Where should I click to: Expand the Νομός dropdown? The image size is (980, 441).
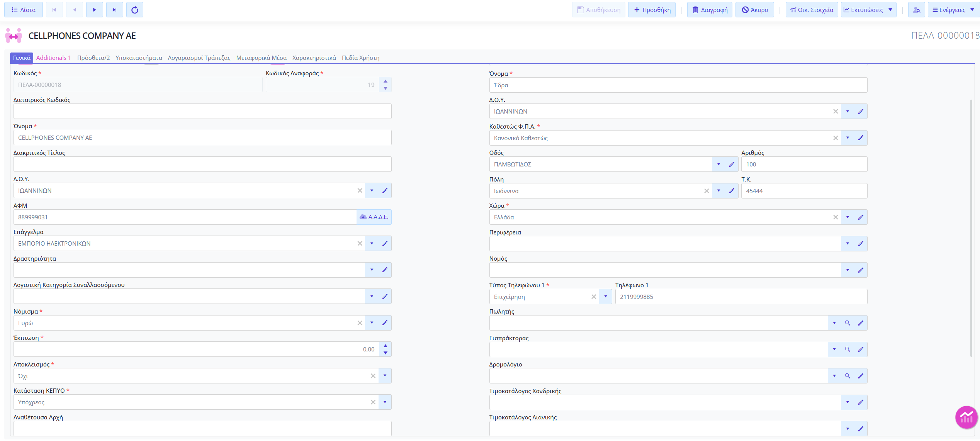pos(848,270)
